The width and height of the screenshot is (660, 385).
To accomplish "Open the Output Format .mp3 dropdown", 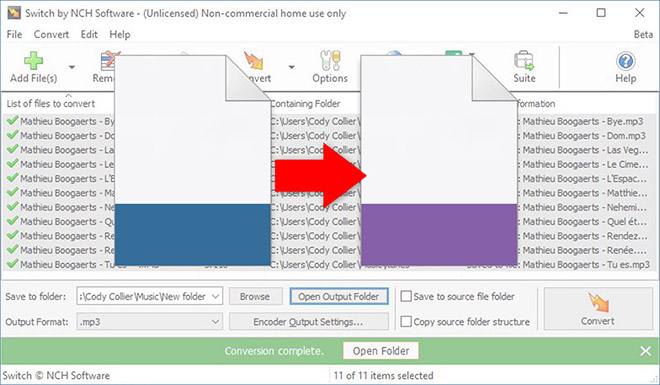I will pos(150,322).
